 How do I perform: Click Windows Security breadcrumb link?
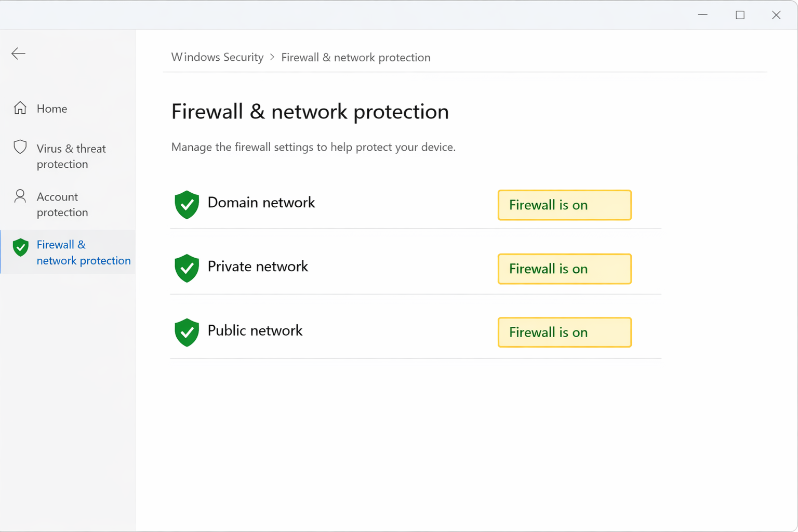[217, 57]
